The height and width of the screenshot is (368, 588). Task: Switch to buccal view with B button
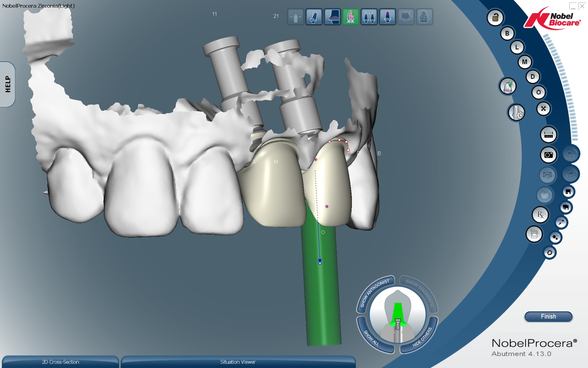coord(507,33)
